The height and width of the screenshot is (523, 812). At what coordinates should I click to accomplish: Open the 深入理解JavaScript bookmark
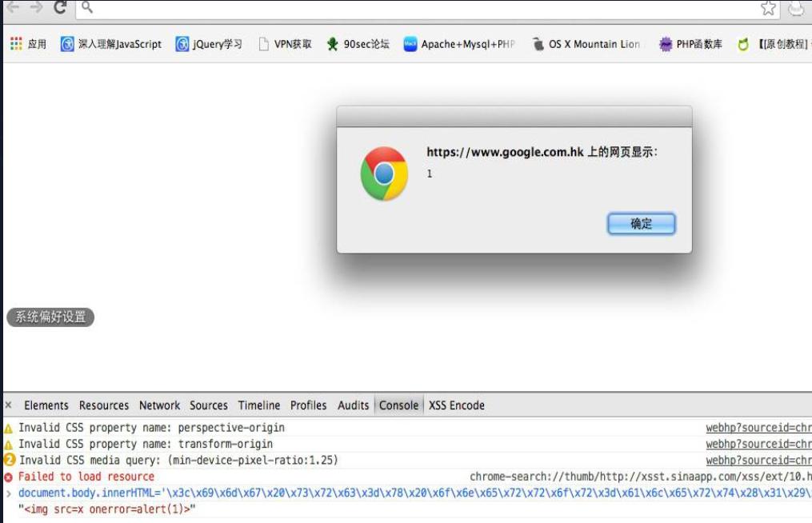tap(111, 44)
